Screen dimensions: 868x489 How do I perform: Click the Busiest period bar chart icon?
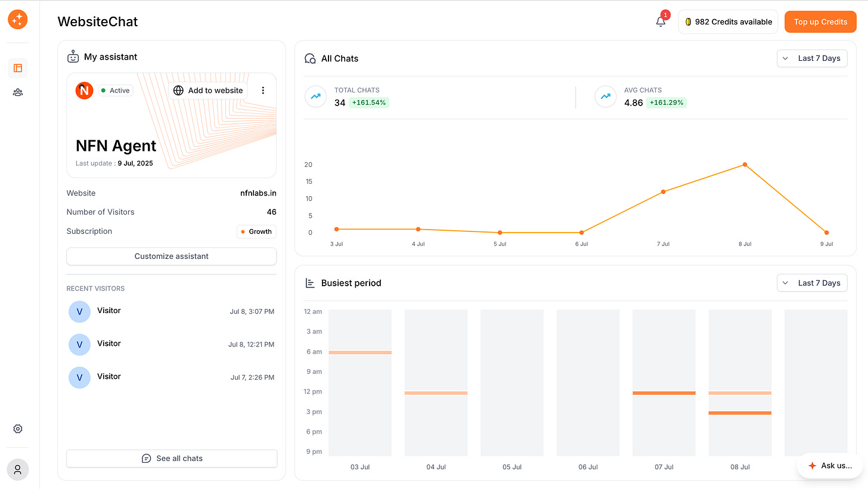pyautogui.click(x=310, y=283)
